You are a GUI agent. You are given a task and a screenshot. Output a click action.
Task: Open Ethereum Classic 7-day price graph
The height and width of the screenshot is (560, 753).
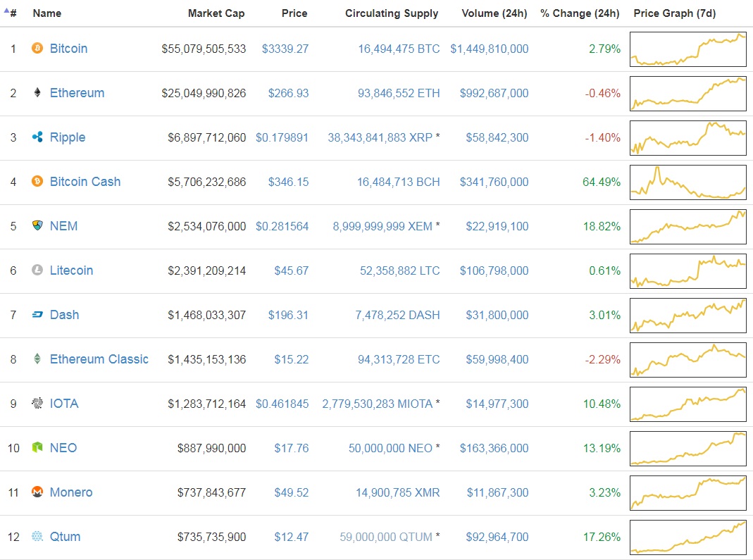click(687, 360)
